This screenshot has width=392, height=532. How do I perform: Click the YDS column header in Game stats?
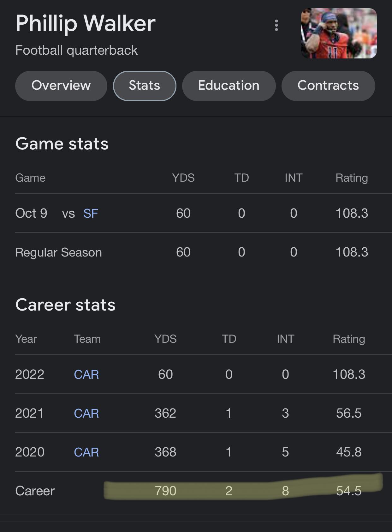[x=183, y=178]
